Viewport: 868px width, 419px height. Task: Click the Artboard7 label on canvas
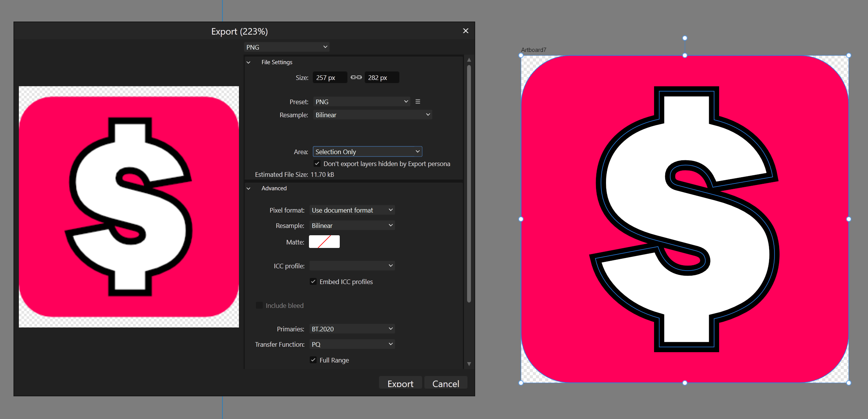point(533,50)
